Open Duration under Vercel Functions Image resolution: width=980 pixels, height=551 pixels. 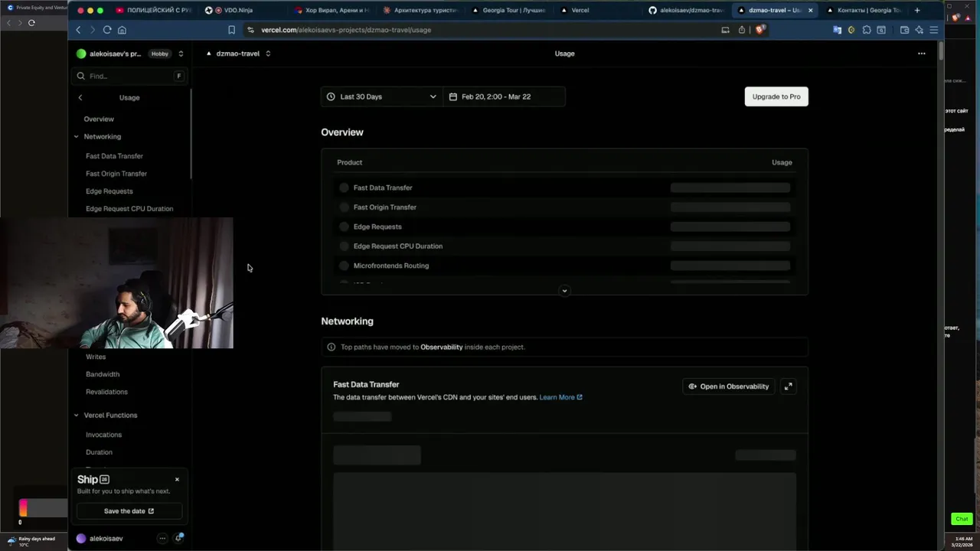[x=99, y=452]
